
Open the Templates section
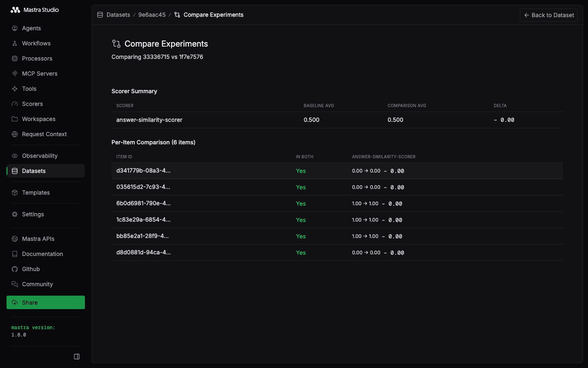(x=36, y=193)
